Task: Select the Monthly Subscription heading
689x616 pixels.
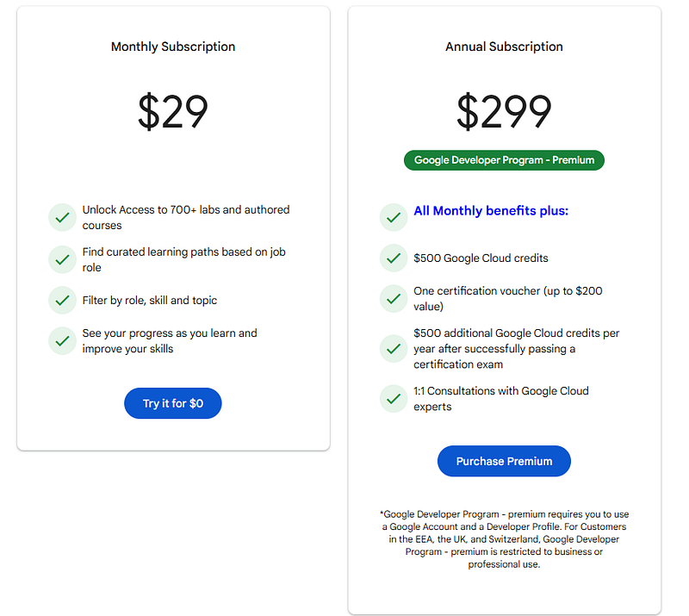Action: (172, 47)
